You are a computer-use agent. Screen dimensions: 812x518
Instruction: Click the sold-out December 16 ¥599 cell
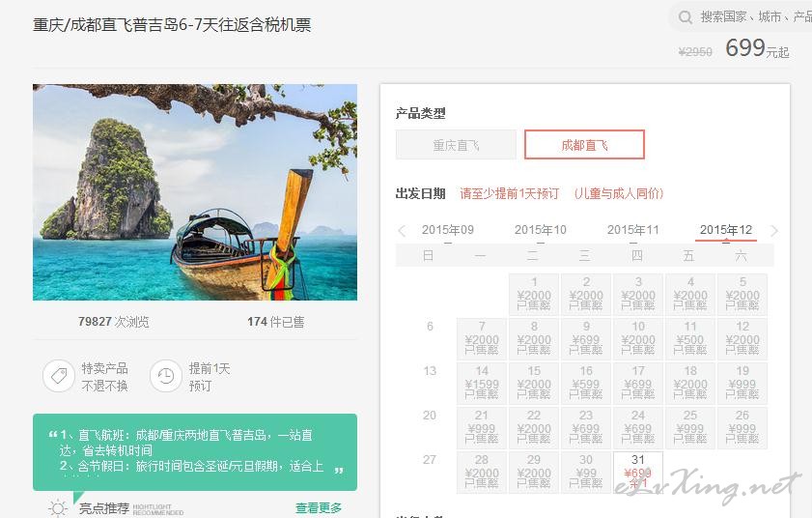pos(586,384)
